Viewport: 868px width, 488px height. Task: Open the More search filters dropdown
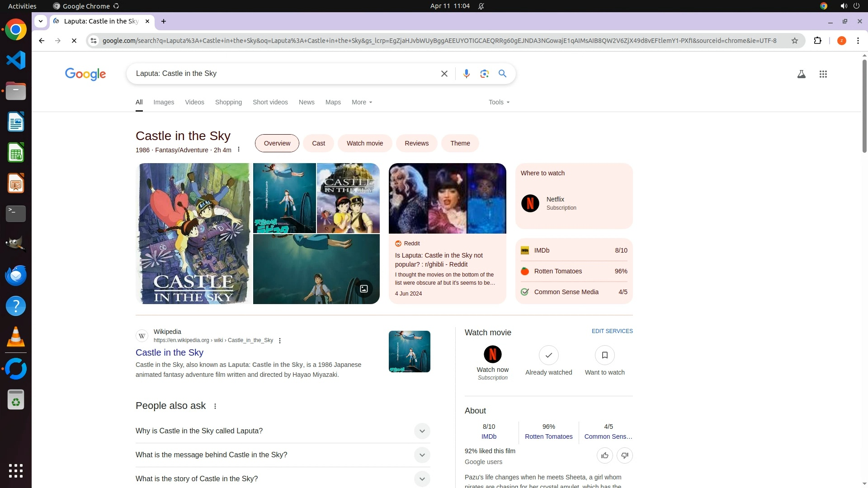[362, 102]
